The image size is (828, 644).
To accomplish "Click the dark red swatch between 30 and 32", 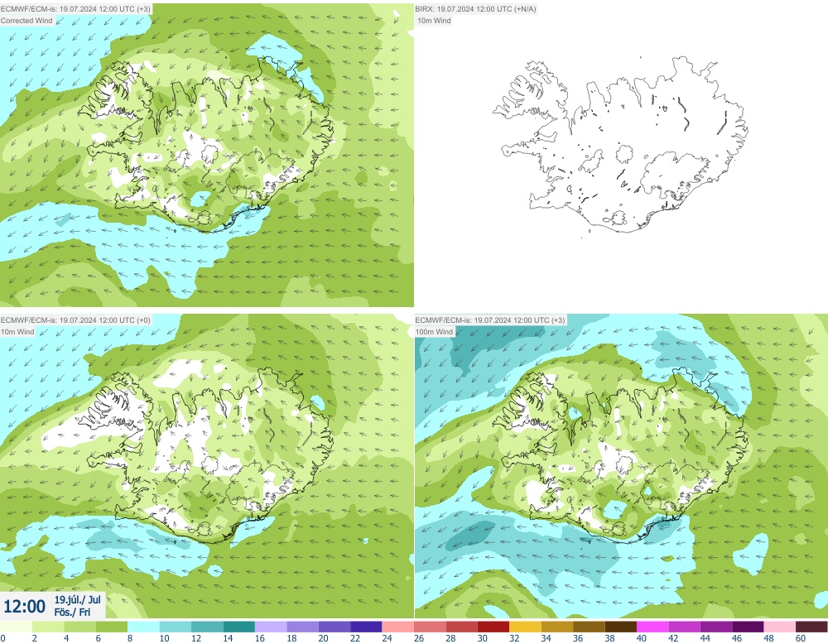I will tap(493, 627).
